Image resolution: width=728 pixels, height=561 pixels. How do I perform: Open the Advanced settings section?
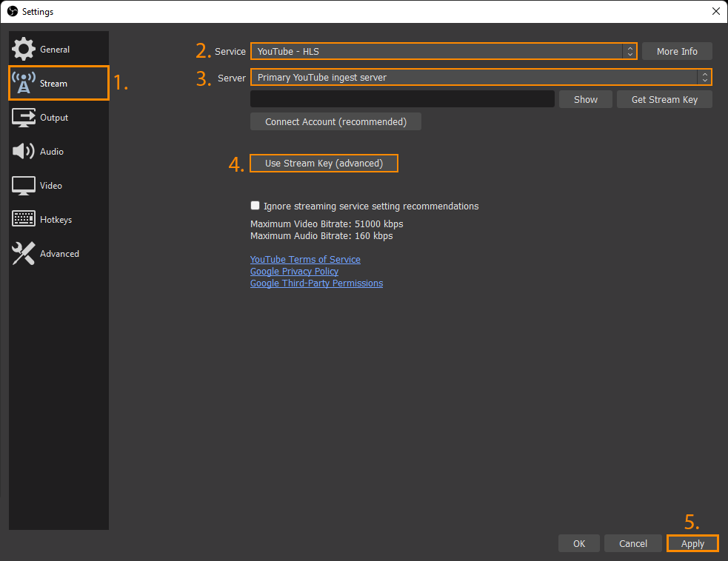59,253
